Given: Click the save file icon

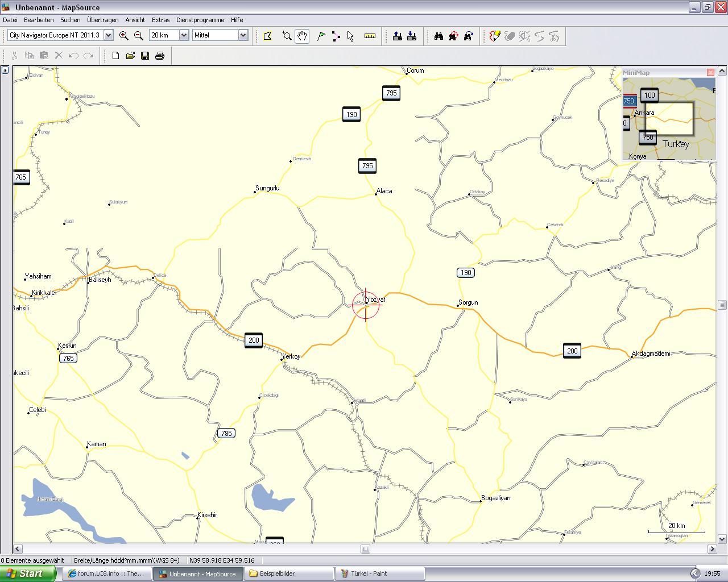Looking at the screenshot, I should [145, 56].
